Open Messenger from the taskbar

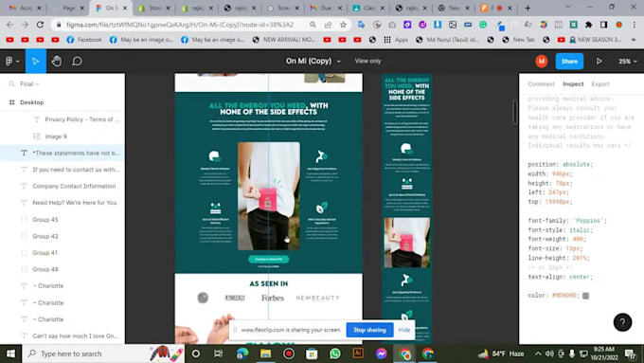tap(381, 354)
